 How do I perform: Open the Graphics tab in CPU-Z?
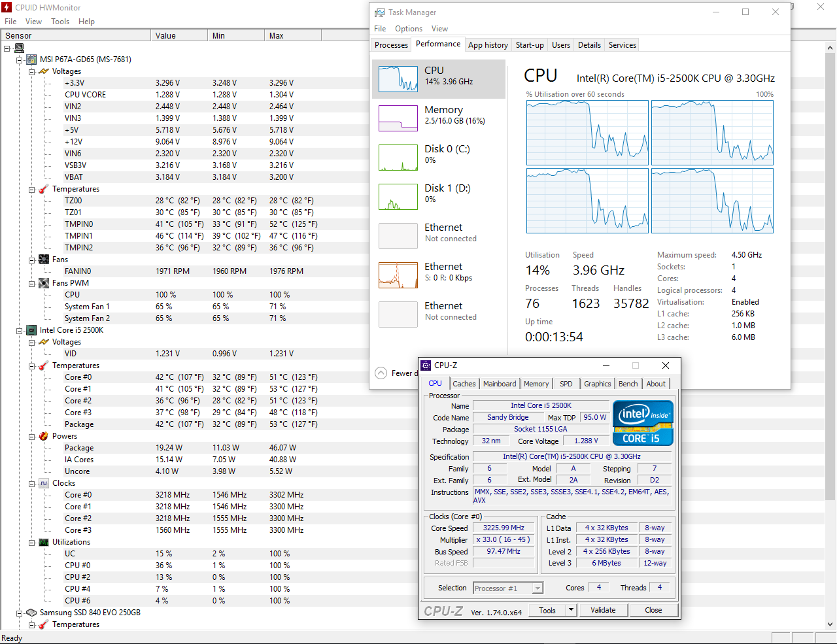(598, 384)
